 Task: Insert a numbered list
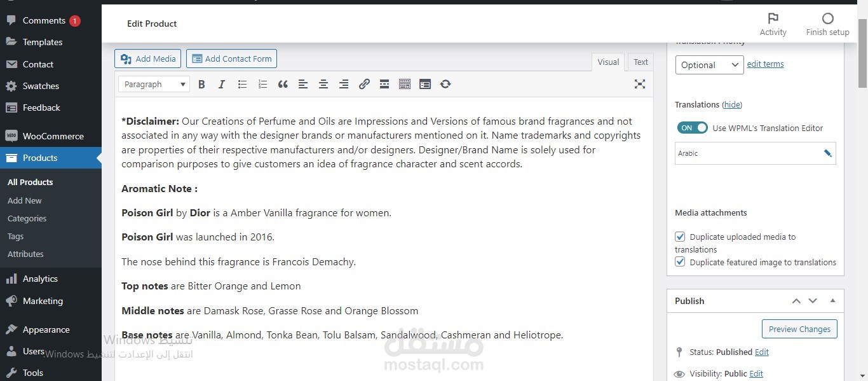[x=262, y=84]
